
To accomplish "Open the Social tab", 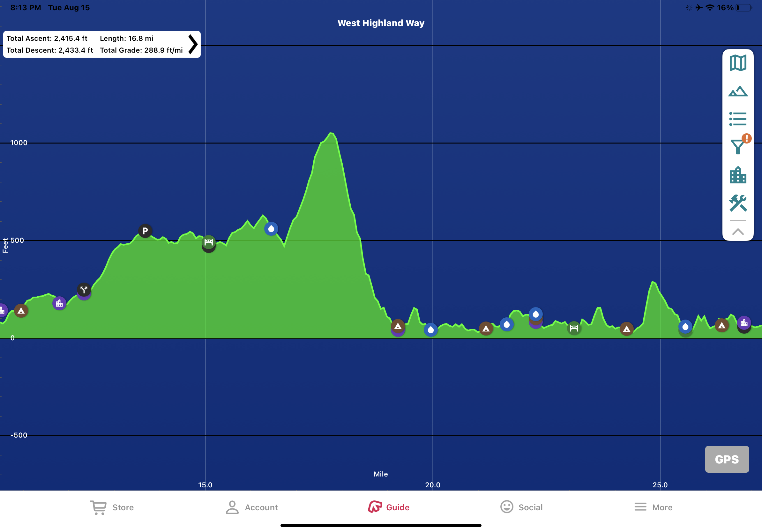I will [x=521, y=507].
